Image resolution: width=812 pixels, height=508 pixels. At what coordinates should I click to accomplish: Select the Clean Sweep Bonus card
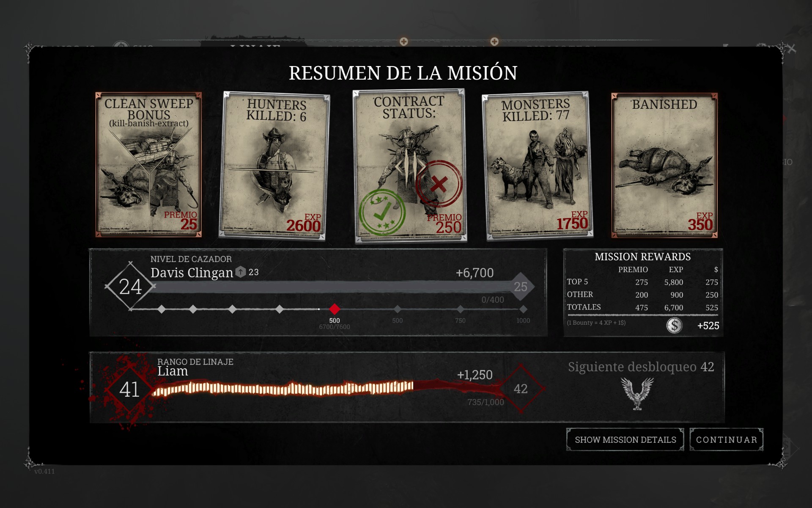[148, 165]
